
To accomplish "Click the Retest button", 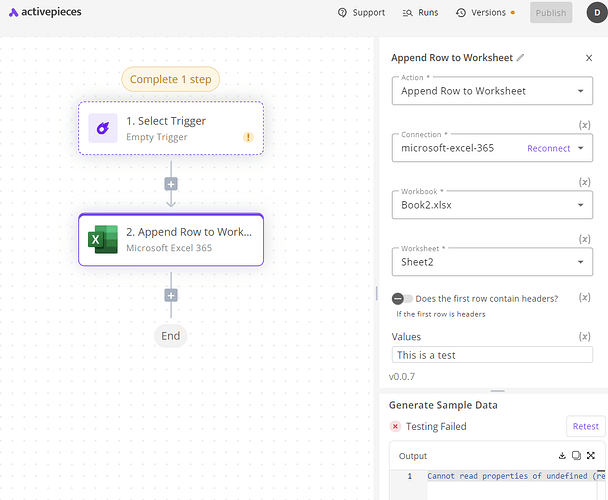I will point(586,426).
